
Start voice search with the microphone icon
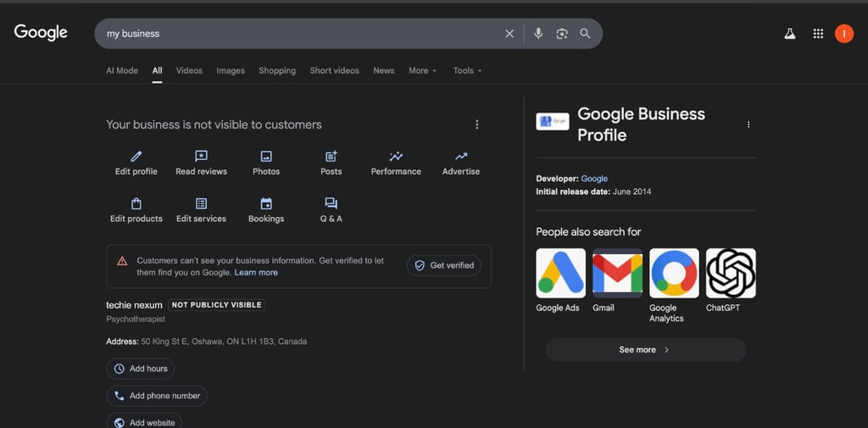click(538, 34)
